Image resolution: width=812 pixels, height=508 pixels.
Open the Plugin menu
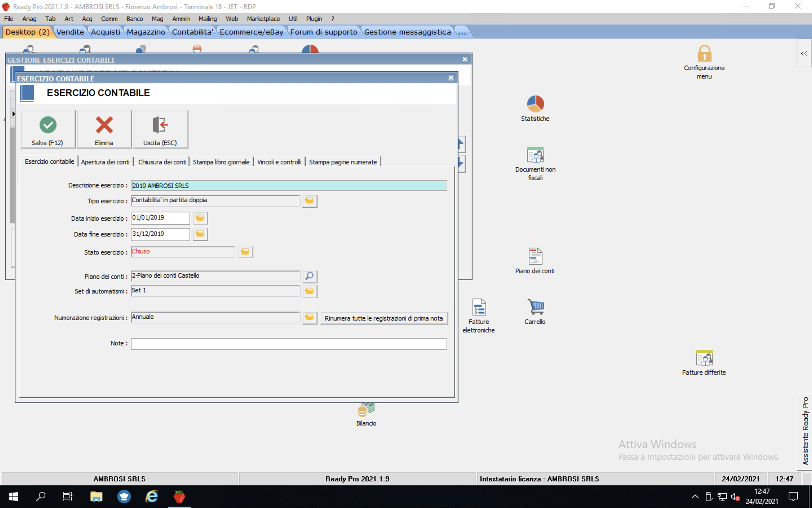click(314, 19)
